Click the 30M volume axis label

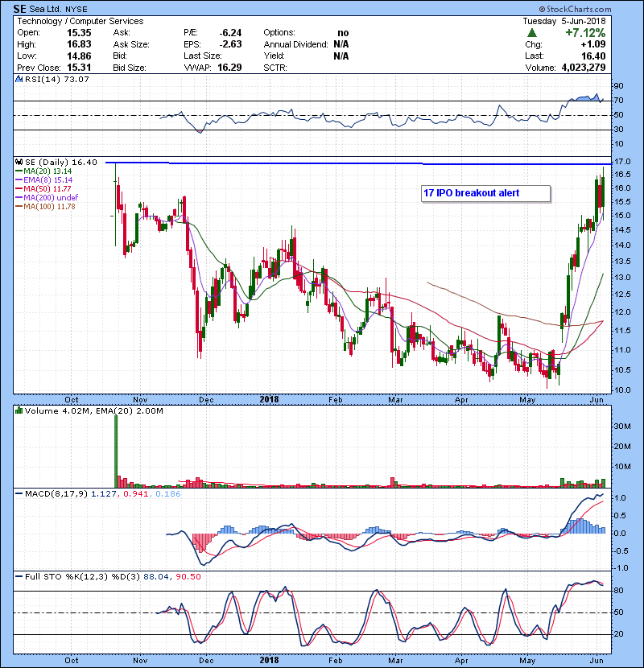point(622,427)
